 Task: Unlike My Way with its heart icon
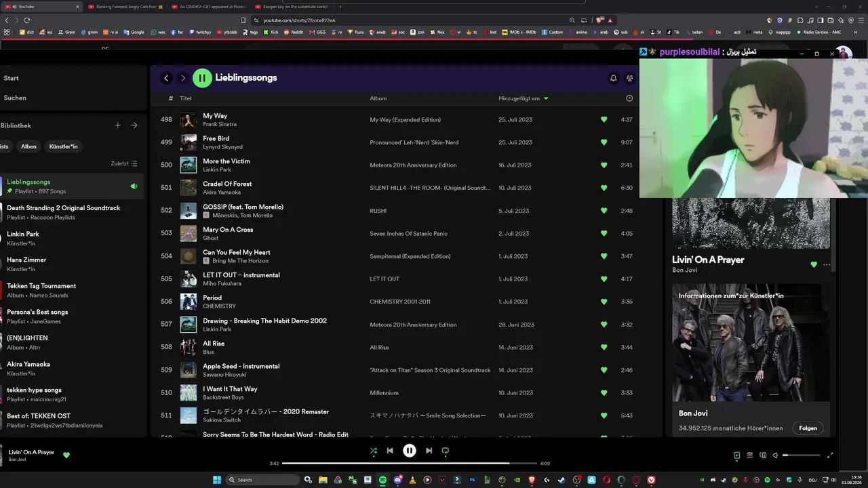604,120
